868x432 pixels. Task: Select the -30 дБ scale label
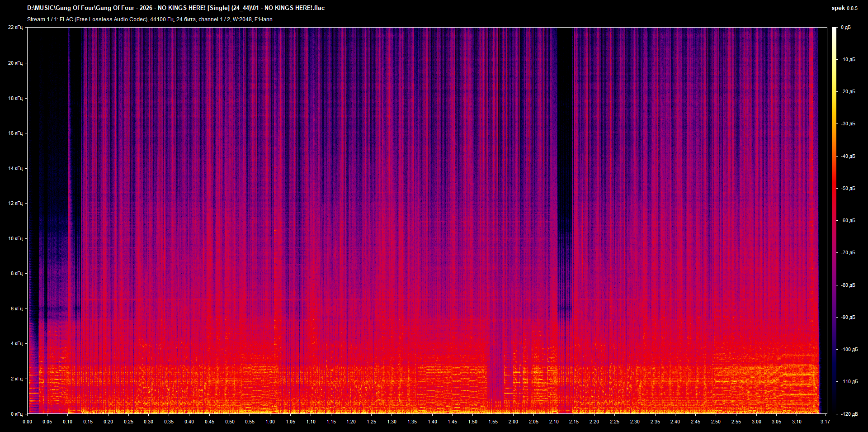click(848, 124)
